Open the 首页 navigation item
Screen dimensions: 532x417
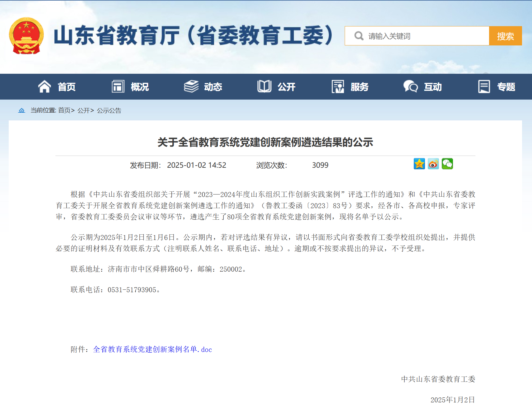pyautogui.click(x=67, y=87)
